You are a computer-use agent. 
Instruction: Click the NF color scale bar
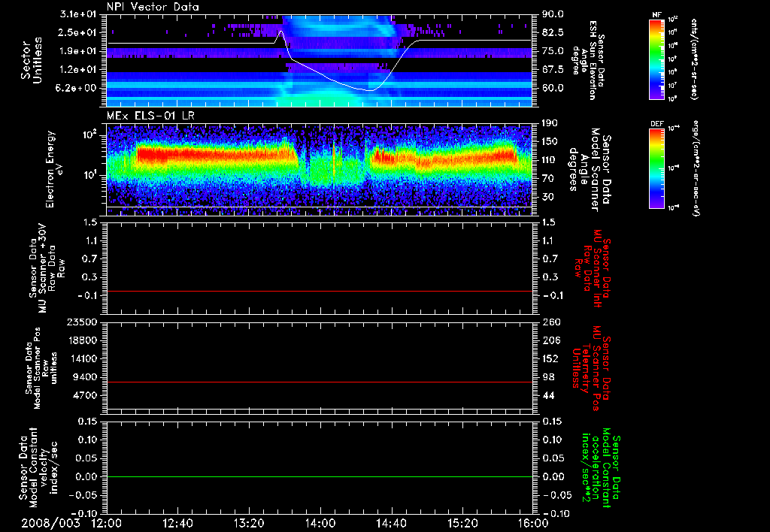point(657,59)
